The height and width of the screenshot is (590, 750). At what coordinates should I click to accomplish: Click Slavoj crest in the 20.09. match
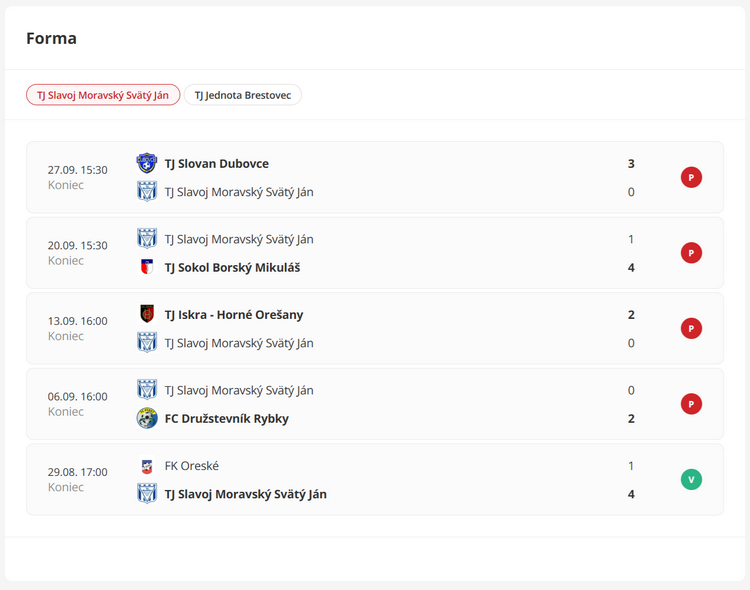click(x=147, y=239)
